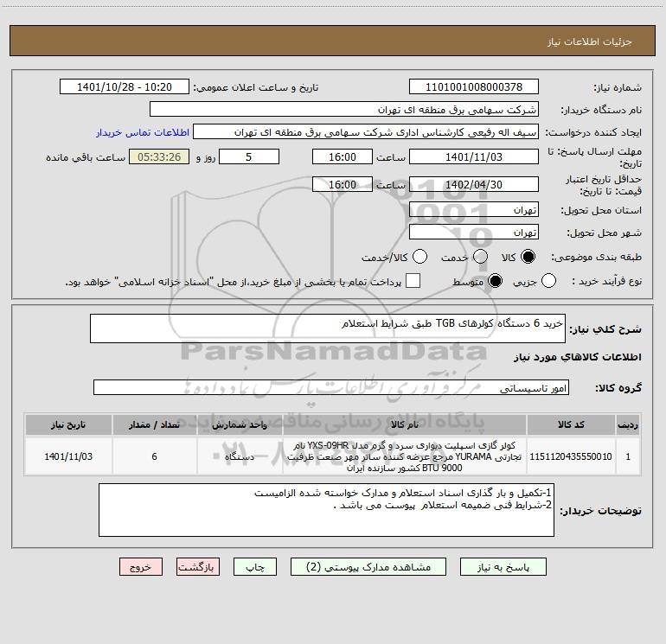Click the چاپ print button

coord(255,567)
